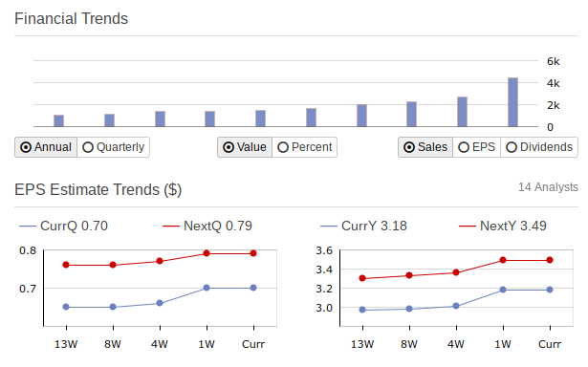588x367 pixels.
Task: Select the Sales data option
Action: click(x=425, y=147)
